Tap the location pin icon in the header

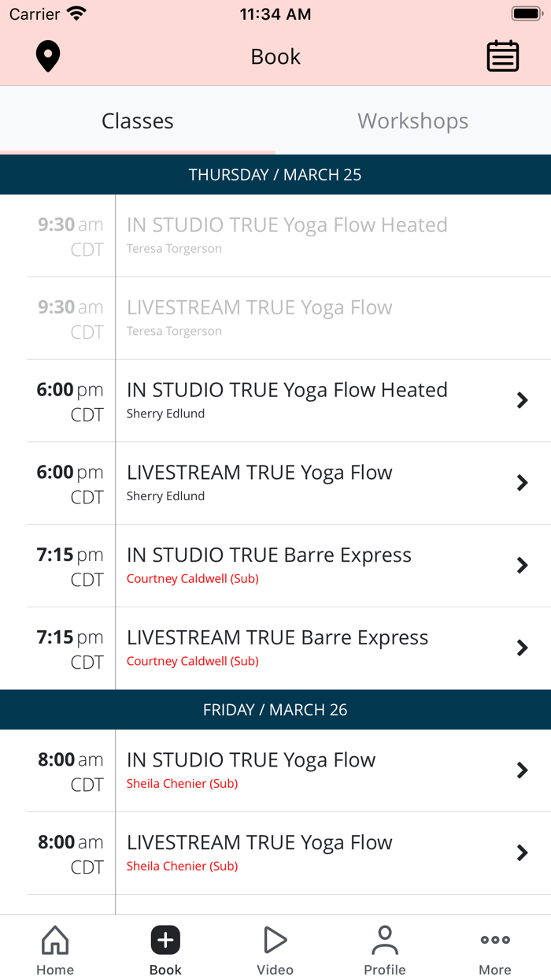coord(47,56)
